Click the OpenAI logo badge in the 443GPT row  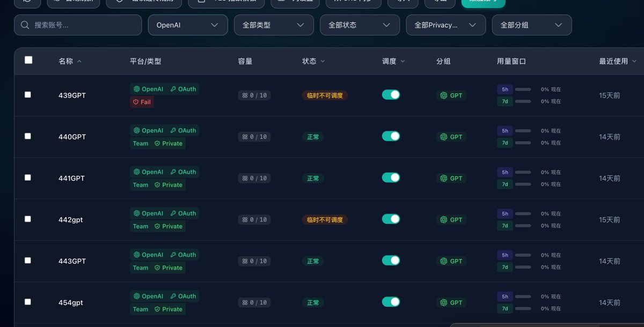click(148, 255)
